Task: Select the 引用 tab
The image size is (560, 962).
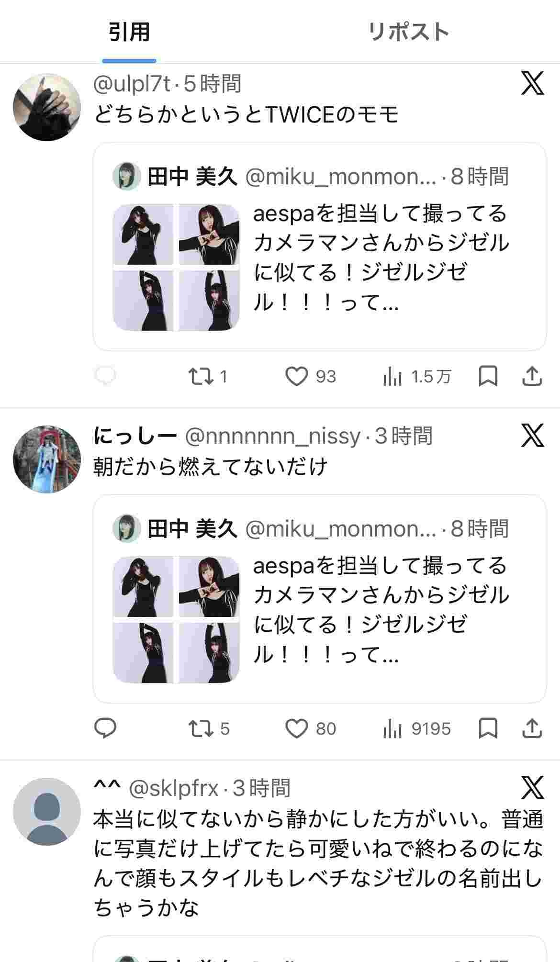Action: (x=129, y=32)
